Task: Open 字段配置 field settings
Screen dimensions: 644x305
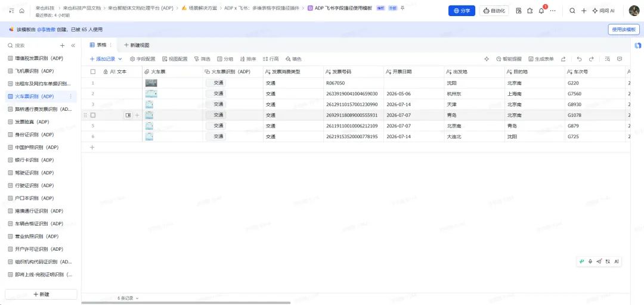Action: coord(143,59)
